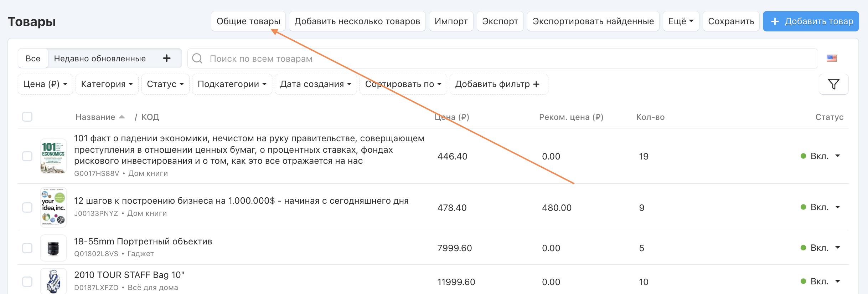Select the 12 шагов book row checkbox

[27, 207]
